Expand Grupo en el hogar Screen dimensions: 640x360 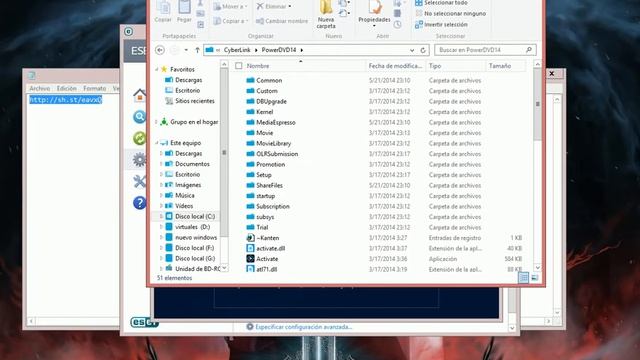tap(157, 122)
